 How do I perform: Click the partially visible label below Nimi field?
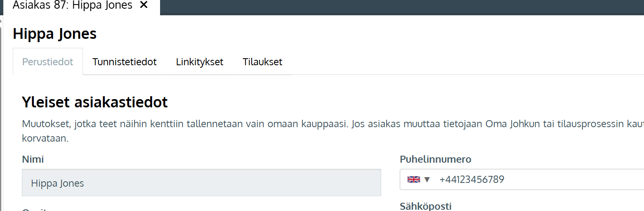coord(36,209)
